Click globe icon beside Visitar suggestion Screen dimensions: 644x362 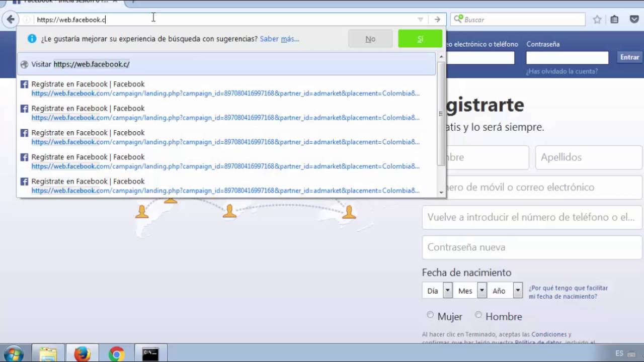pyautogui.click(x=24, y=64)
